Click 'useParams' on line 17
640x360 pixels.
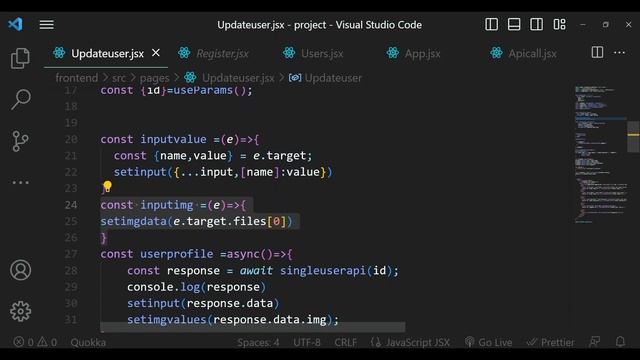[203, 90]
